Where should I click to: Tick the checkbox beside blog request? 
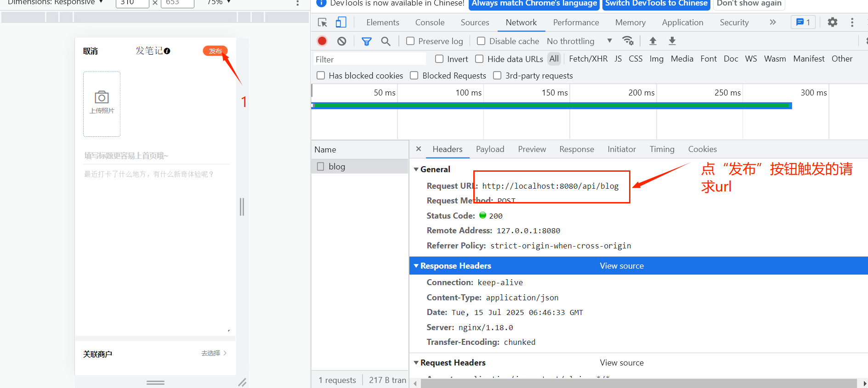[320, 166]
